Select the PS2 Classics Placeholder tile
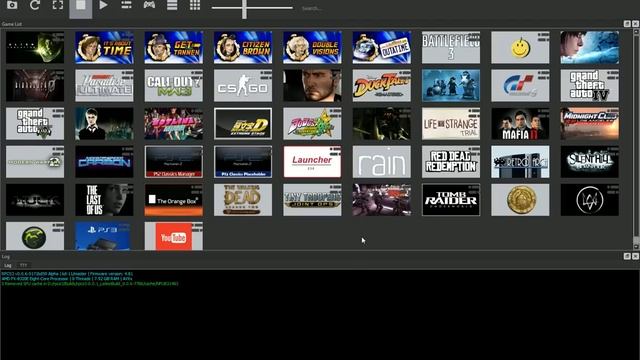Viewport: 640px width, 360px height. (243, 162)
